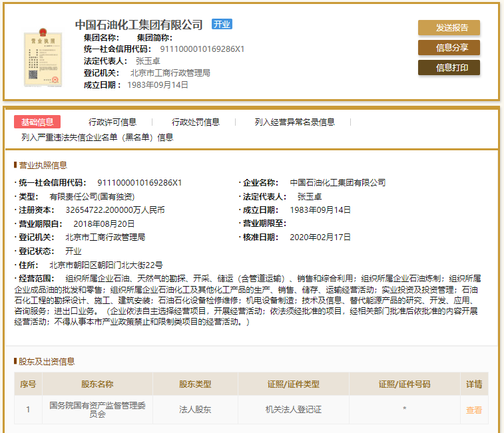
Task: Click 登记状态 value 开业
Action: (x=73, y=251)
